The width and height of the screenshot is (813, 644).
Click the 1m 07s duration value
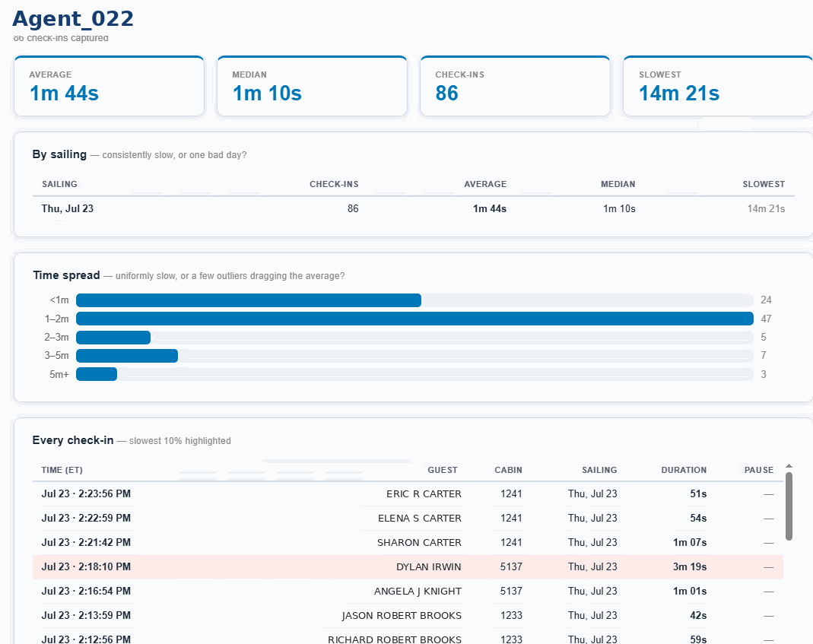(x=690, y=542)
